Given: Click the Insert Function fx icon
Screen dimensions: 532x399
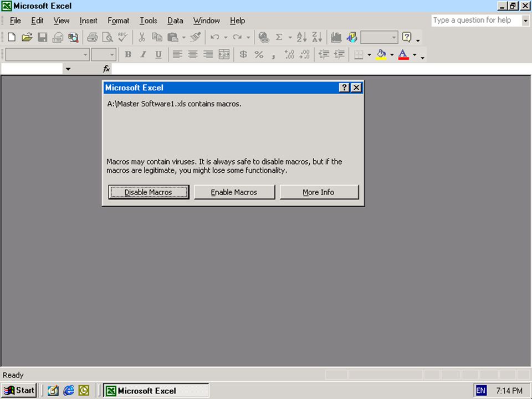Looking at the screenshot, I should tap(106, 69).
